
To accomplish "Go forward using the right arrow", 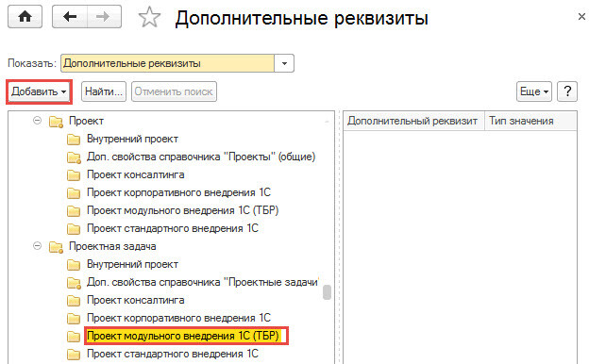I will point(104,17).
